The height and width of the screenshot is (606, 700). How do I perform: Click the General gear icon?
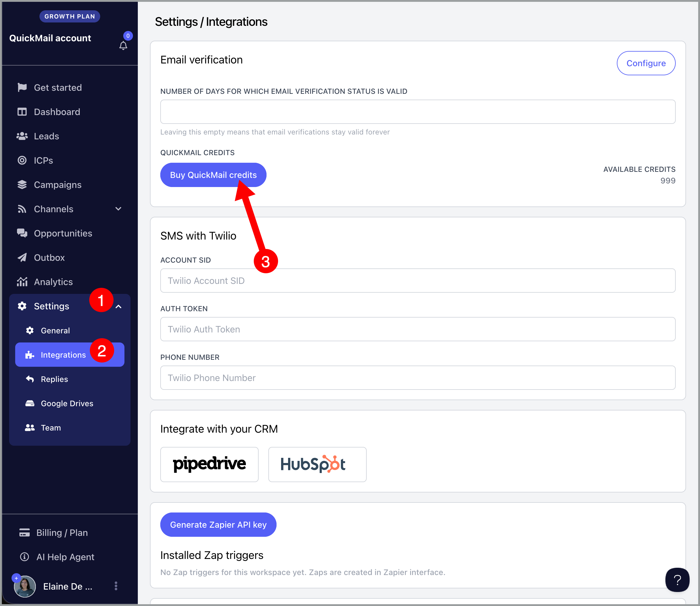(x=30, y=331)
